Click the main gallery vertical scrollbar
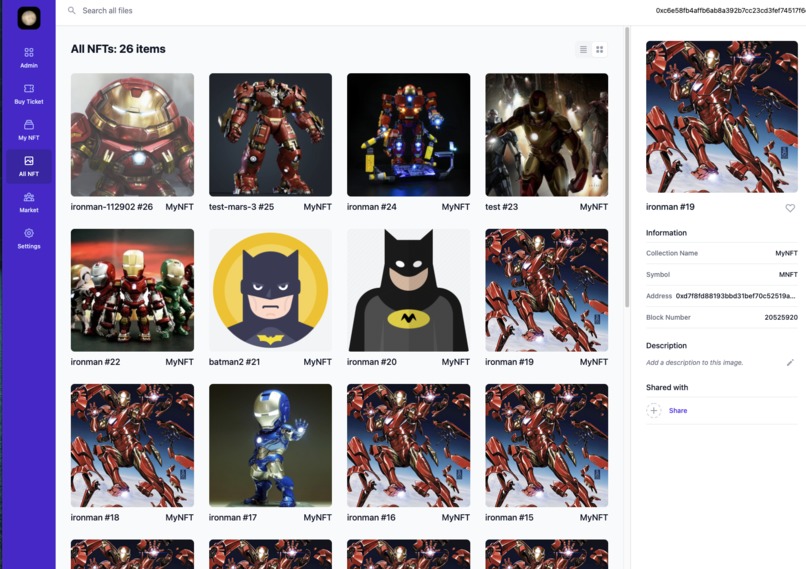This screenshot has width=806, height=569. [627, 167]
